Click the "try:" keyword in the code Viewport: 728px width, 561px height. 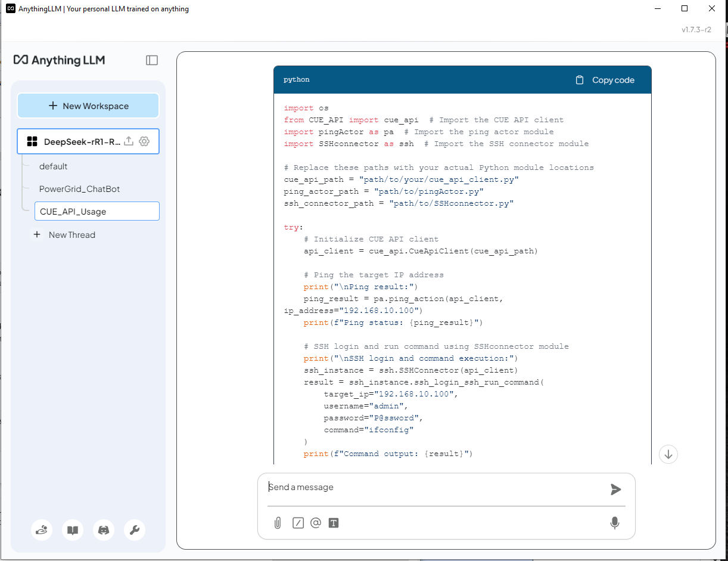click(x=294, y=227)
